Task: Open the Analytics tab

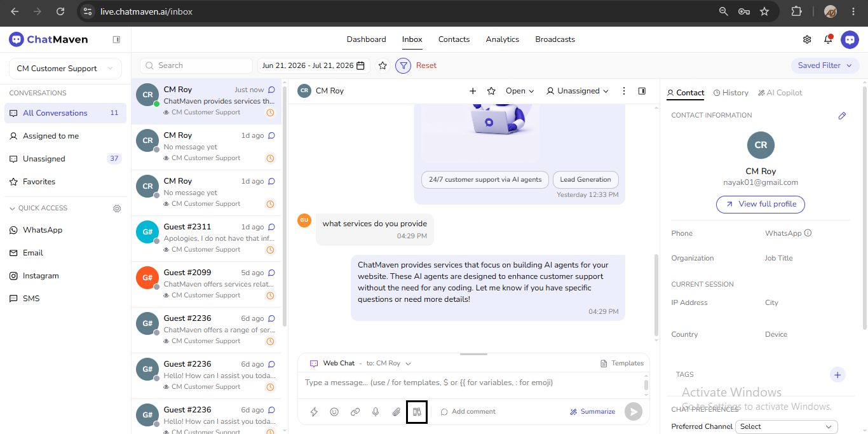Action: (x=503, y=39)
